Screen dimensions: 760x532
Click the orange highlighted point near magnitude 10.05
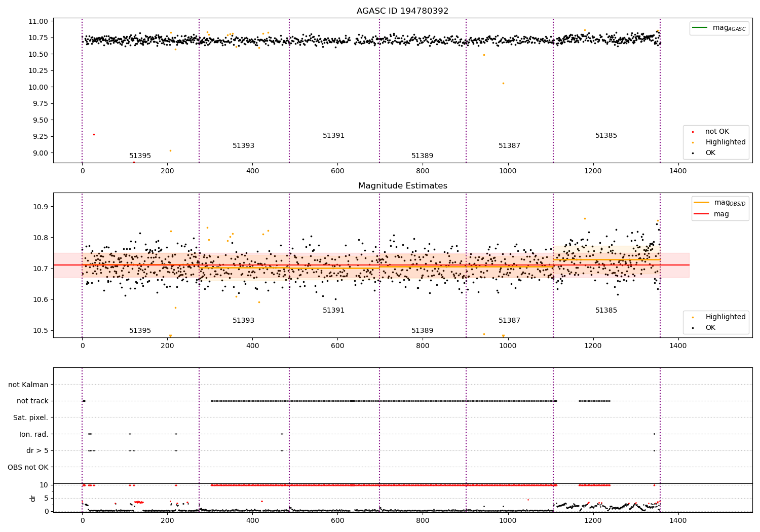click(x=503, y=83)
